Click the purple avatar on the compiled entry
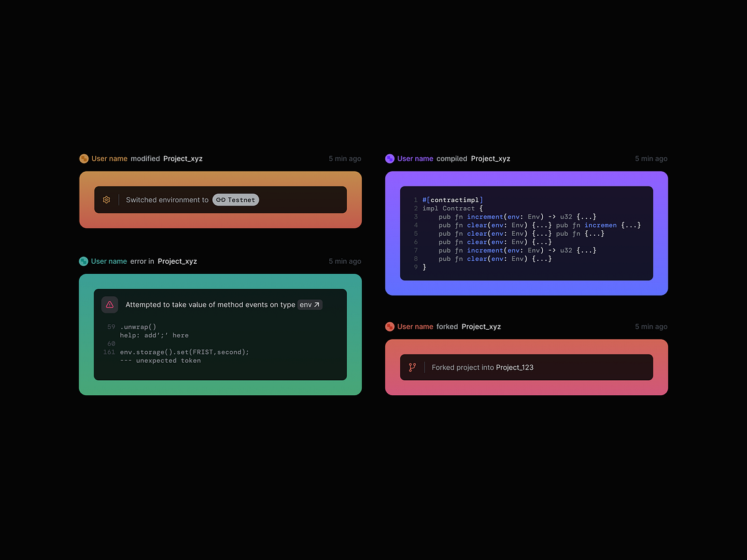Image resolution: width=747 pixels, height=560 pixels. click(x=390, y=159)
